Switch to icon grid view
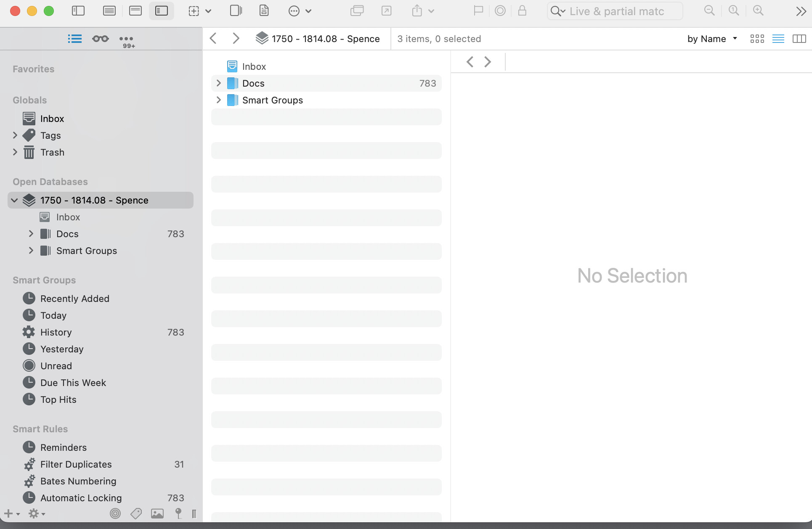 [757, 39]
